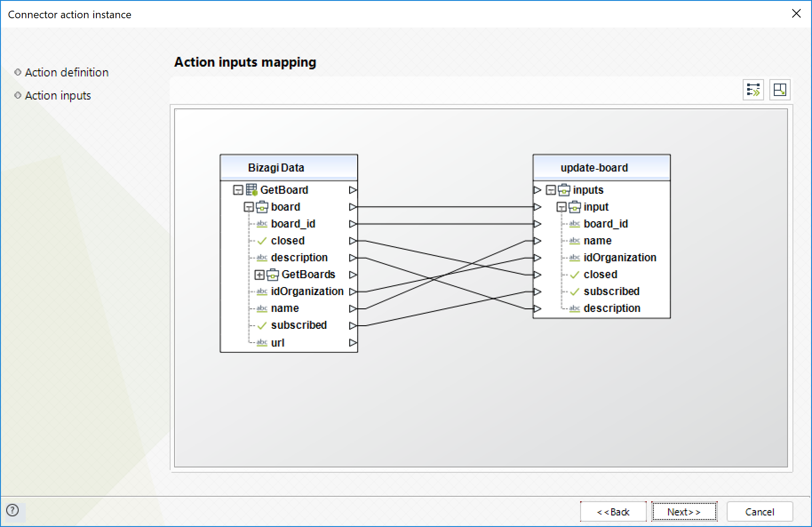
Task: Click the Bizagi Data panel header
Action: [x=289, y=168]
